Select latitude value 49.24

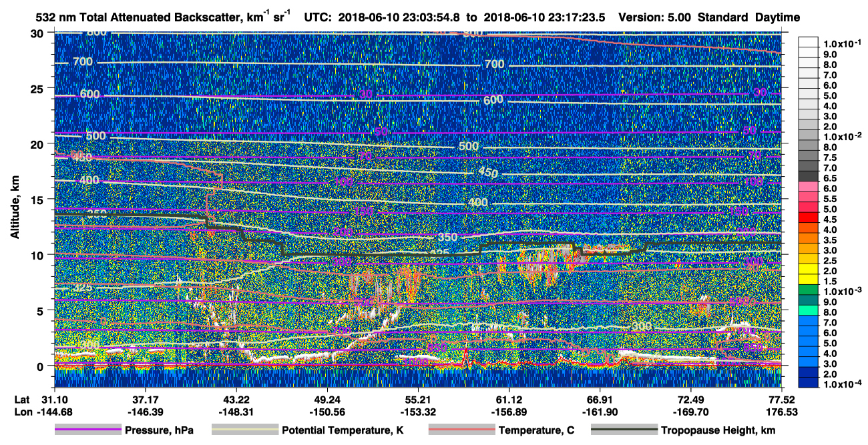pyautogui.click(x=327, y=399)
